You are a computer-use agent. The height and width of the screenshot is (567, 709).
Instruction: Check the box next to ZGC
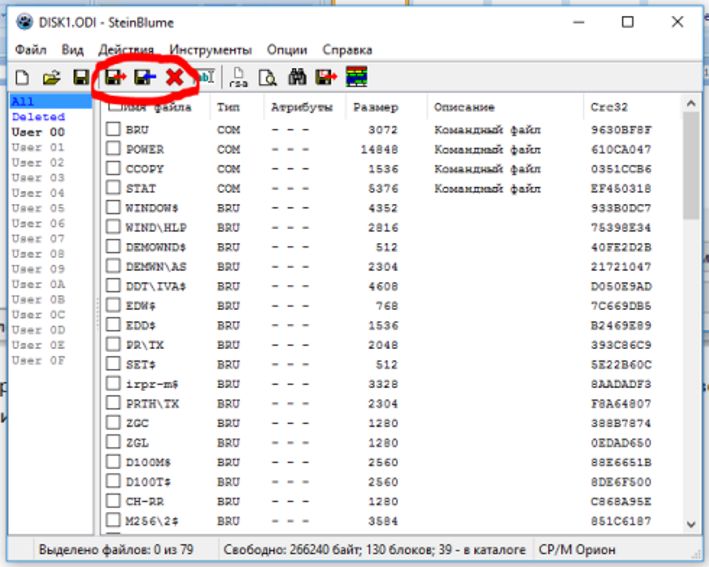[x=113, y=422]
